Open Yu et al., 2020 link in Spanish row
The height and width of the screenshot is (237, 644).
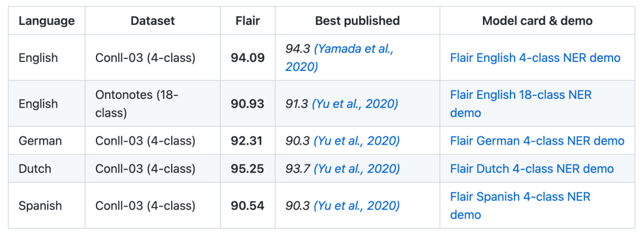pyautogui.click(x=357, y=206)
